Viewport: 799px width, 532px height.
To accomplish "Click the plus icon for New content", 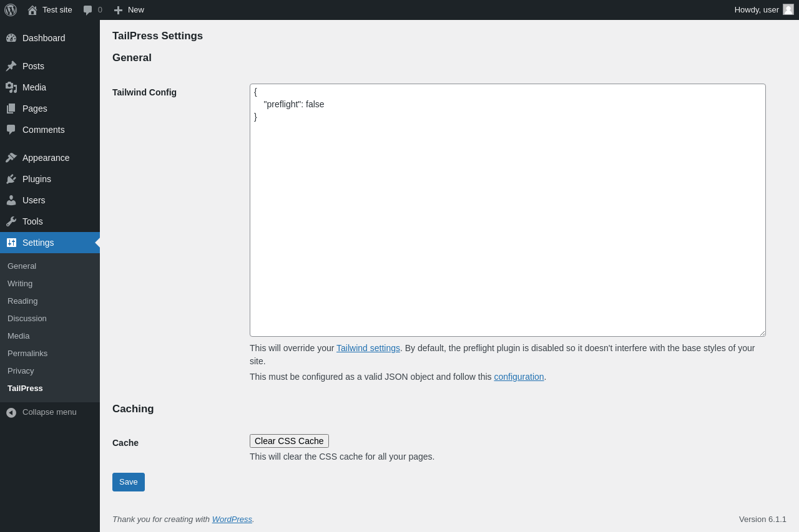I will [118, 10].
